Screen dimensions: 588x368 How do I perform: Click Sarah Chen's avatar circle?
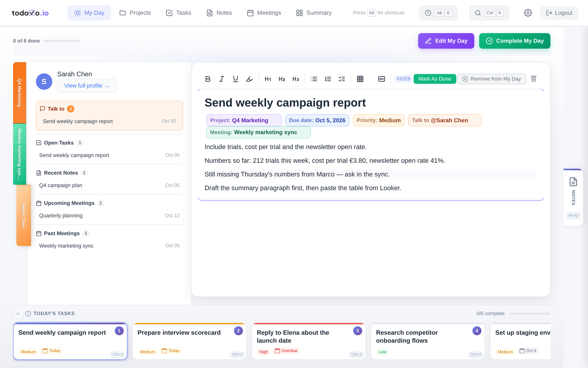pos(44,81)
